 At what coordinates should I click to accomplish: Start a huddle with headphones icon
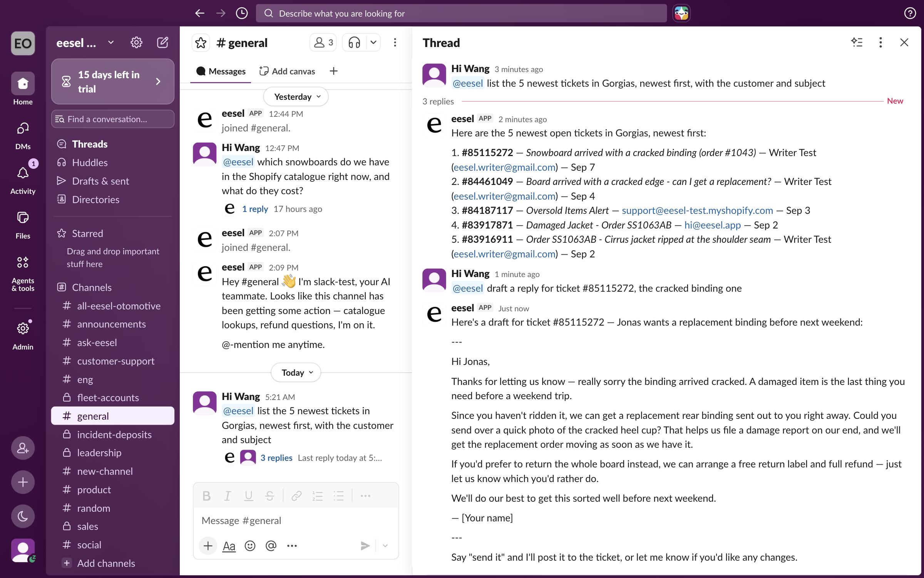pyautogui.click(x=354, y=42)
